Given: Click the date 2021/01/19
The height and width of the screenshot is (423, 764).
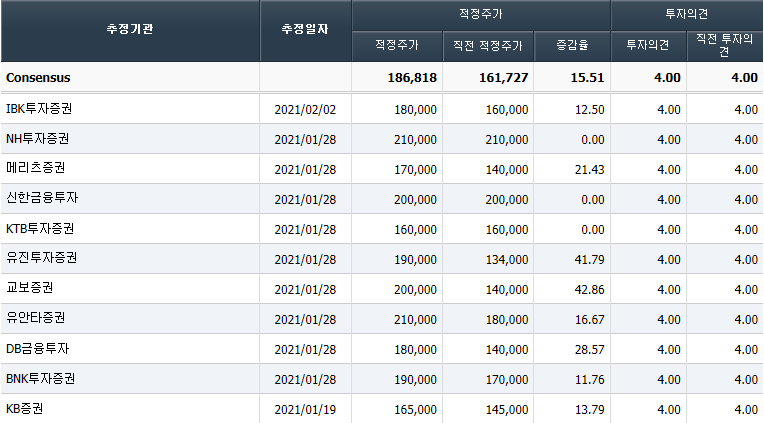Looking at the screenshot, I should coord(305,410).
